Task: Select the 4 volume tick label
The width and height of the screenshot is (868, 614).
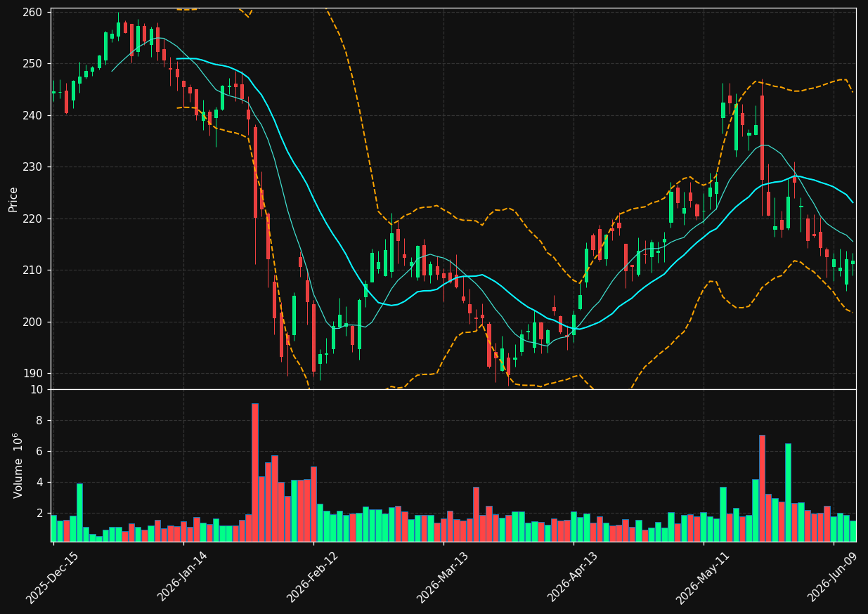Action: point(40,482)
